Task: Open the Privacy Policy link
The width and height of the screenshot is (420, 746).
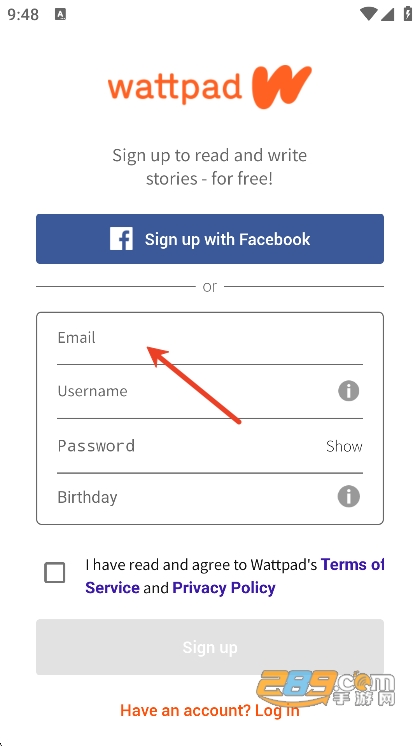Action: [x=224, y=588]
